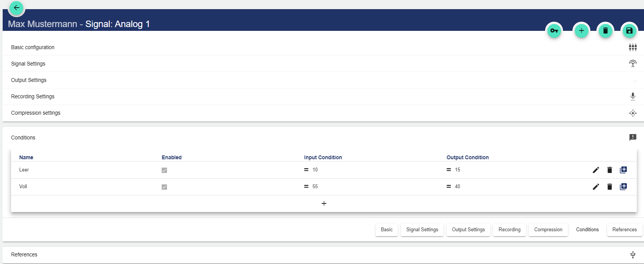
Task: Open the Compression tab
Action: tap(548, 230)
